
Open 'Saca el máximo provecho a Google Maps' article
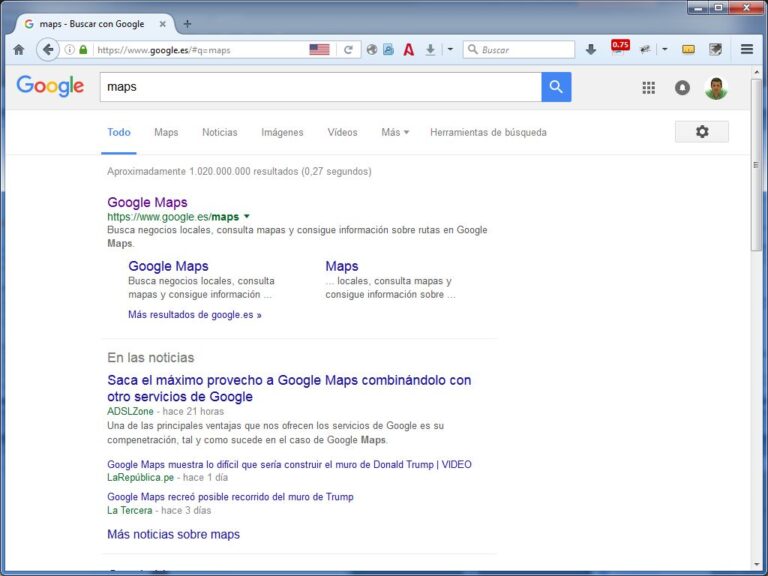coord(289,388)
